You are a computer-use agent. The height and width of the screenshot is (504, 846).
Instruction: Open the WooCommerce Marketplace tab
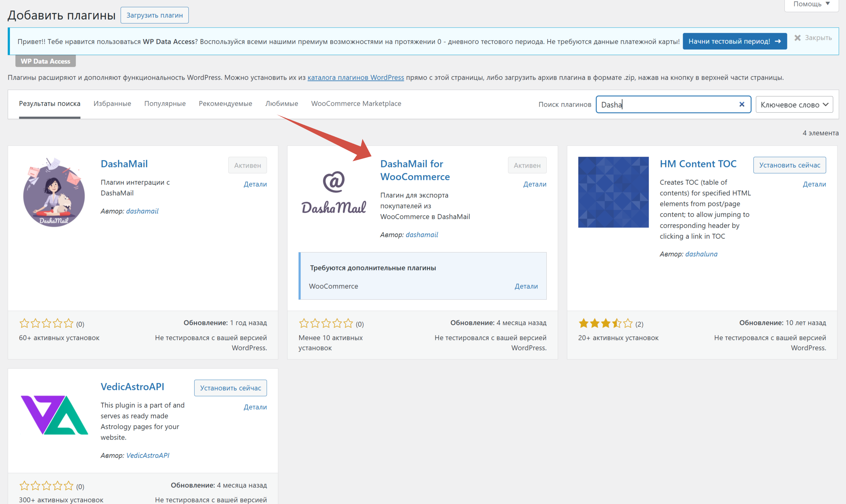[x=356, y=104]
